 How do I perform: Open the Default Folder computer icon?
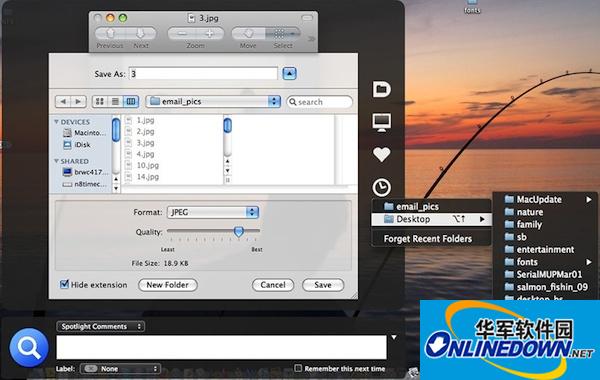[382, 122]
